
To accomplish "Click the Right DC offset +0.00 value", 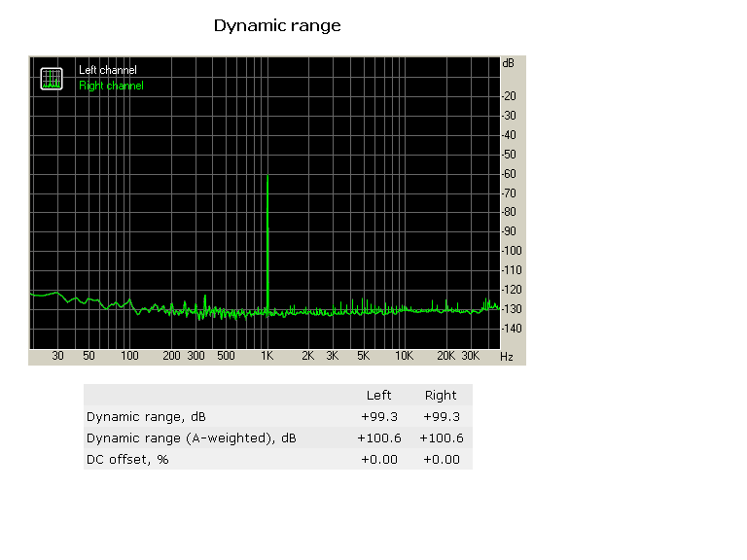I will tap(442, 460).
